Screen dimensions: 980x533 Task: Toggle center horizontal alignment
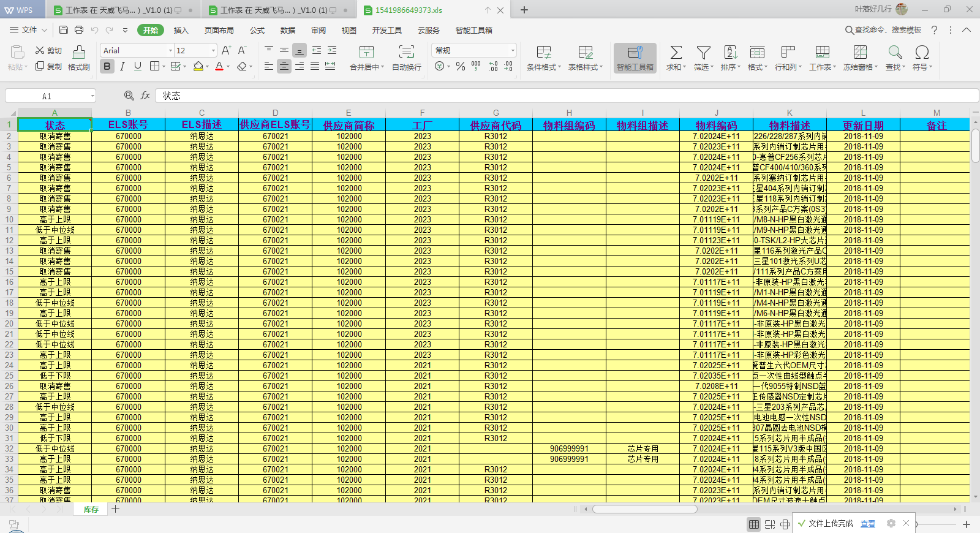pos(284,66)
